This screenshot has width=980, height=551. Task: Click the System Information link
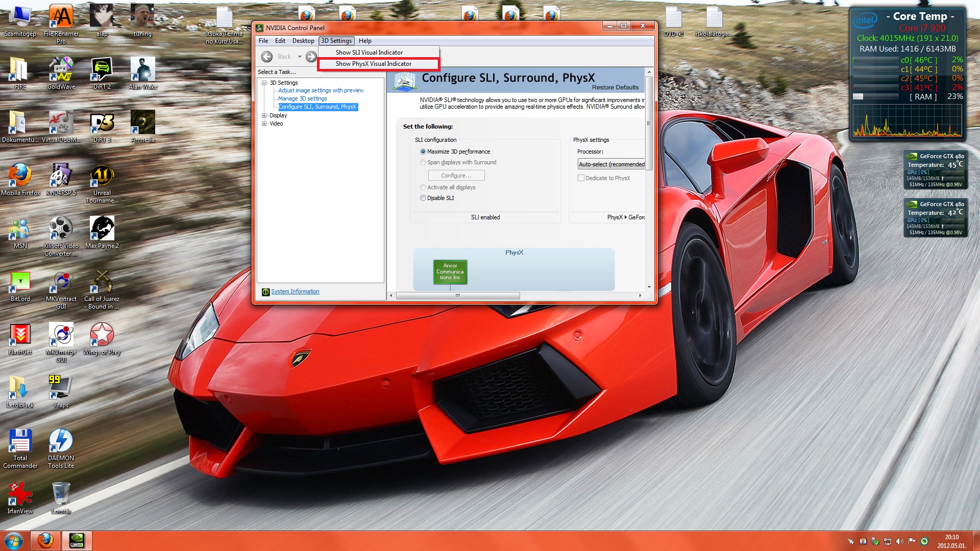click(x=295, y=292)
